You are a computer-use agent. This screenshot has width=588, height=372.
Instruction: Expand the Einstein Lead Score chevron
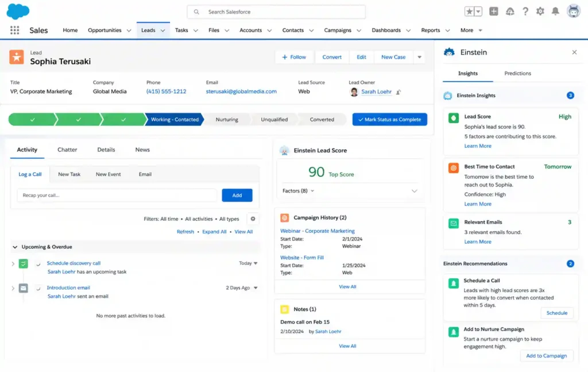pos(414,191)
